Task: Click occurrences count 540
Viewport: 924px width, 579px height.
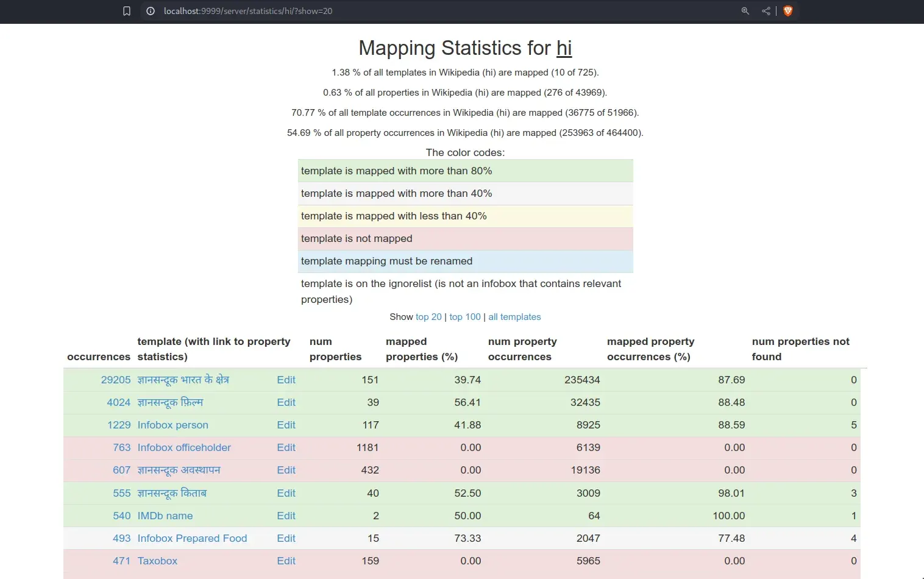Action: pyautogui.click(x=122, y=516)
